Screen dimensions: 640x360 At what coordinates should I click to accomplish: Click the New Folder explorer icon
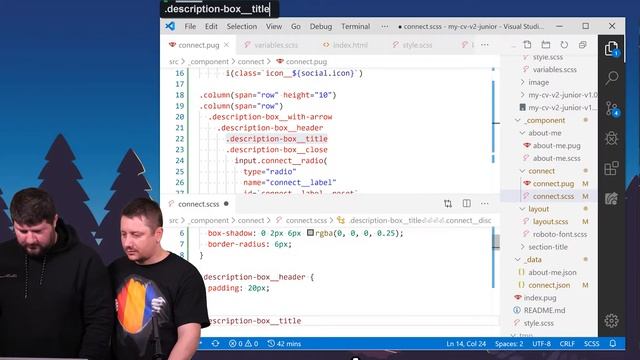point(546,44)
